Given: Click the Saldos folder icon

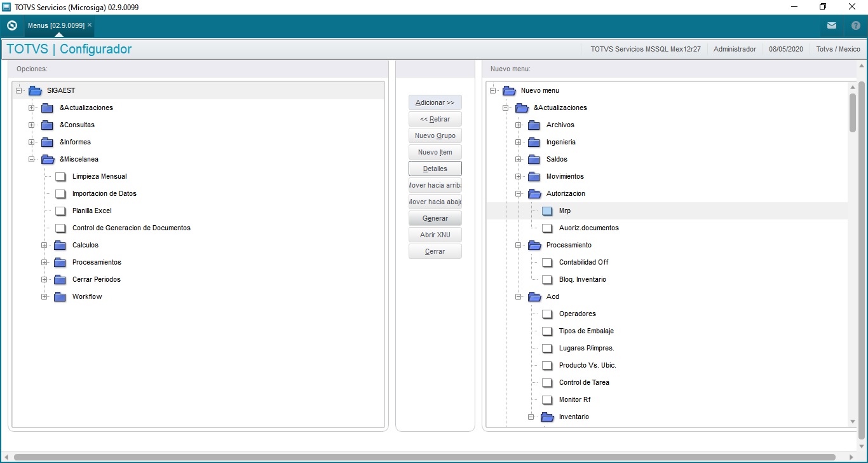Looking at the screenshot, I should coord(534,159).
